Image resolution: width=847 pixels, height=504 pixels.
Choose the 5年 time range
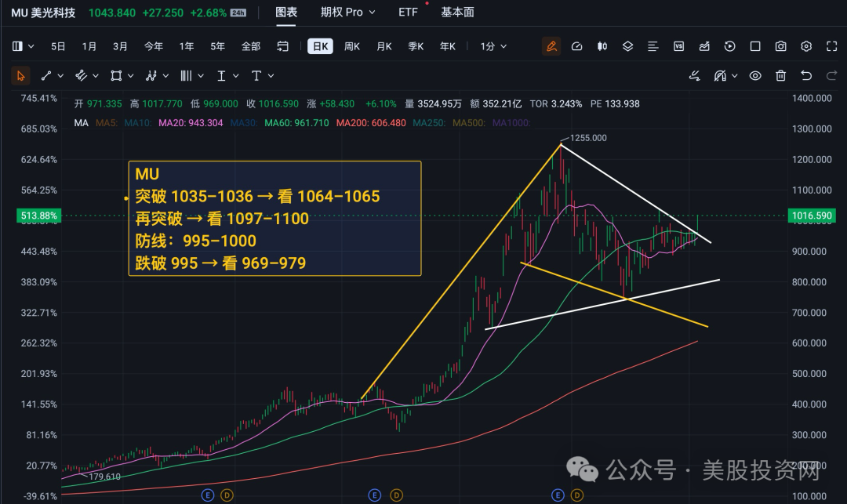pyautogui.click(x=218, y=46)
